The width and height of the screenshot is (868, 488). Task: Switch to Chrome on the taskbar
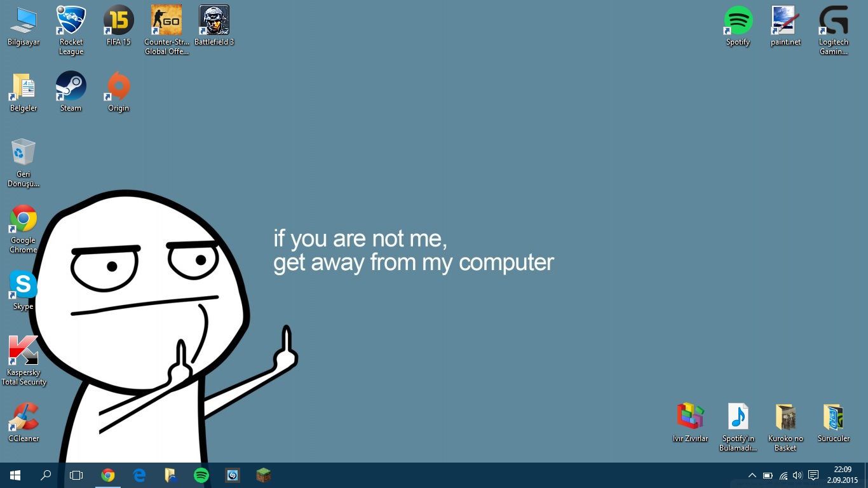(108, 475)
